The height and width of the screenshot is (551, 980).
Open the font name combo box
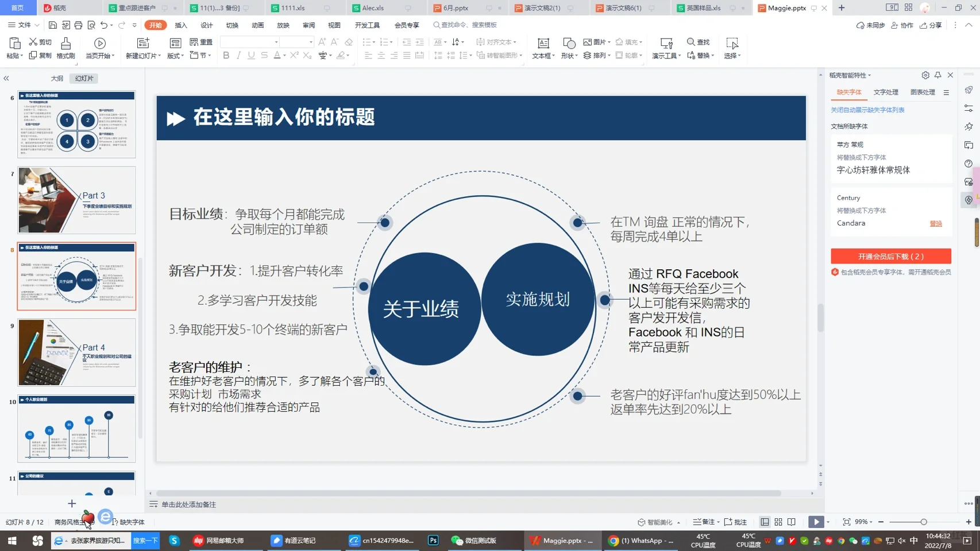(250, 42)
